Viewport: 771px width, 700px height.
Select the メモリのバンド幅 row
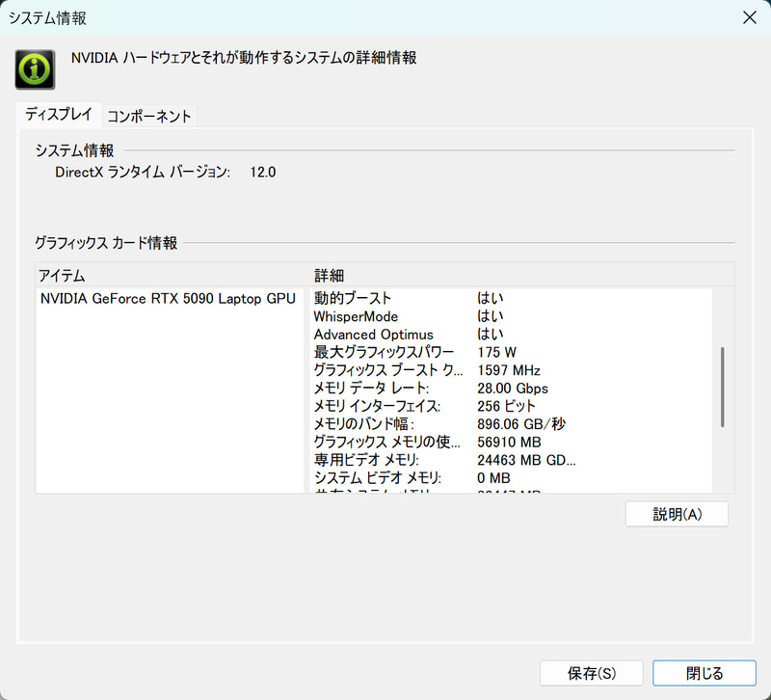(x=512, y=424)
